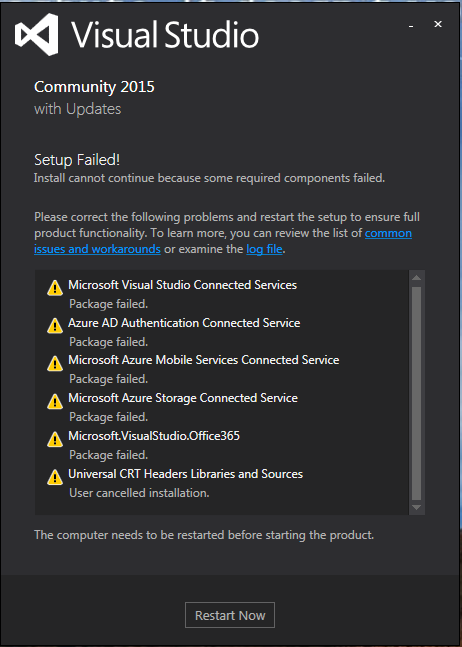
Task: Click the User cancelled installation message
Action: 139,493
